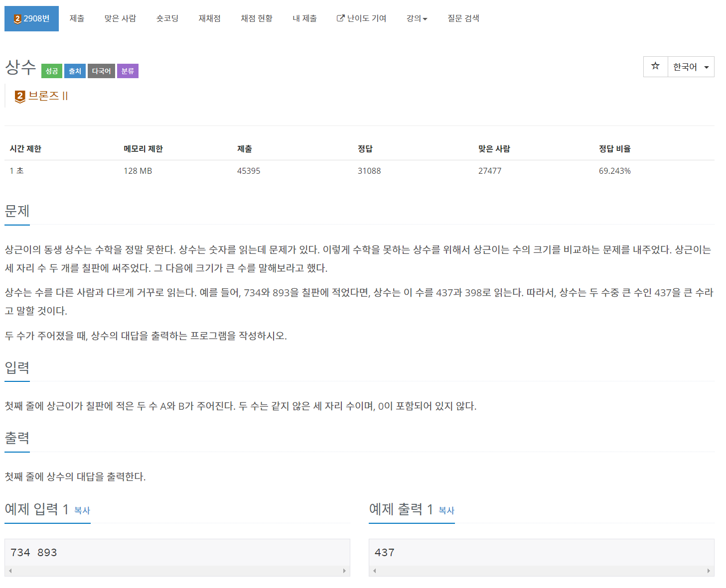This screenshot has width=726, height=588.
Task: Open 난이도 기여 external link
Action: coord(362,18)
